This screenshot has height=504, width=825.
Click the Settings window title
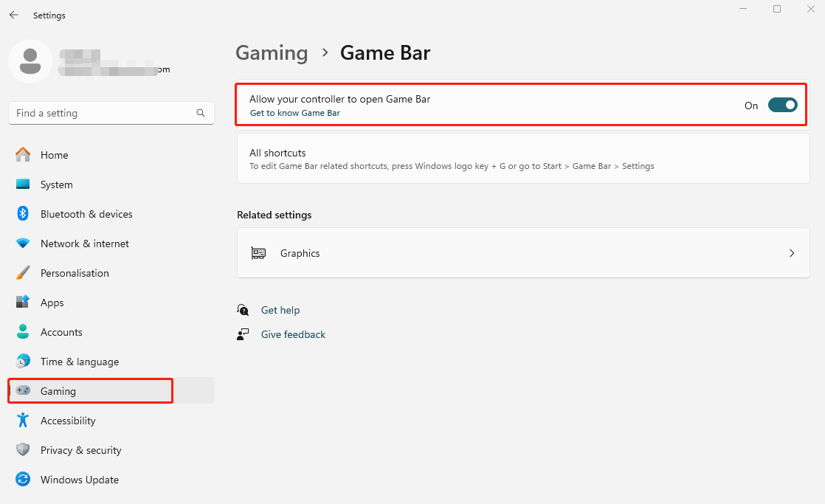pyautogui.click(x=49, y=15)
